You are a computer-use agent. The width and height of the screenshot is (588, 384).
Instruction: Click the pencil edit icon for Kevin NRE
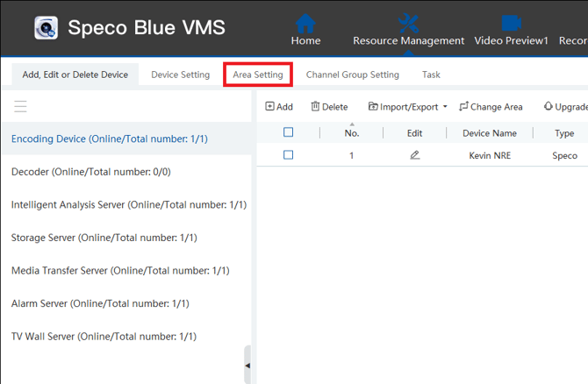click(x=415, y=155)
